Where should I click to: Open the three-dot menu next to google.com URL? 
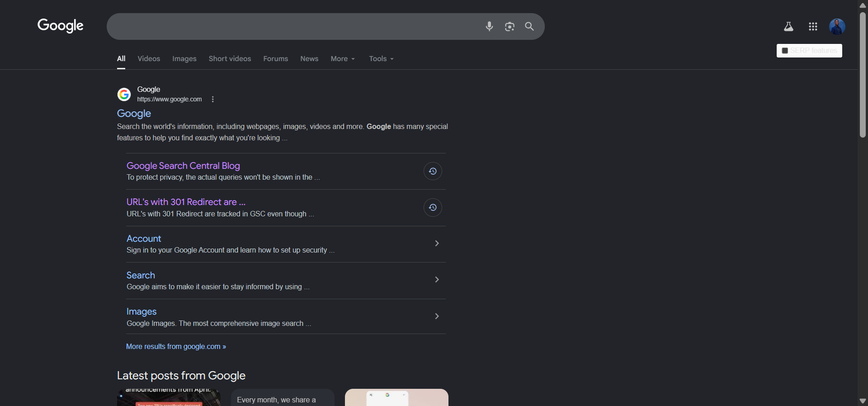213,100
